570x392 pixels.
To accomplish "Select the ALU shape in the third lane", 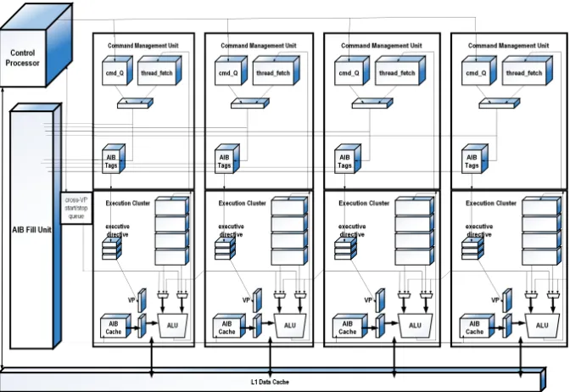I will pyautogui.click(x=415, y=326).
